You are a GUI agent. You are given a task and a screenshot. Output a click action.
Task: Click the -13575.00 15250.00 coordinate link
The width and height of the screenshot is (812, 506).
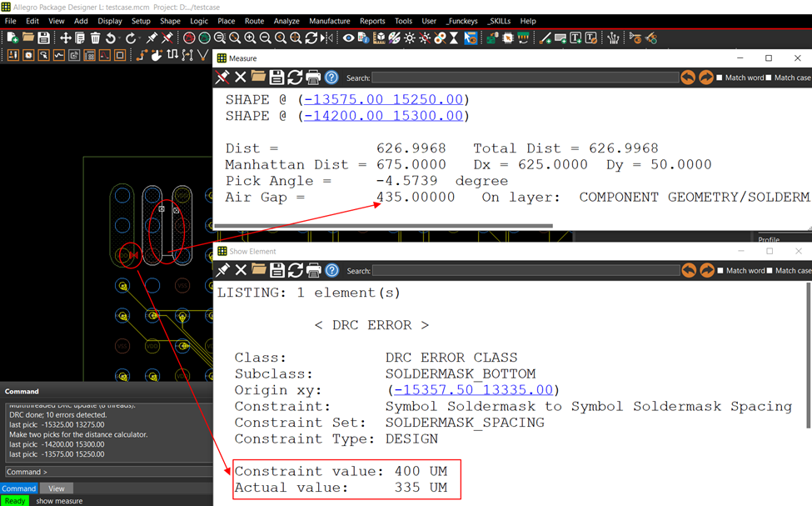click(384, 99)
